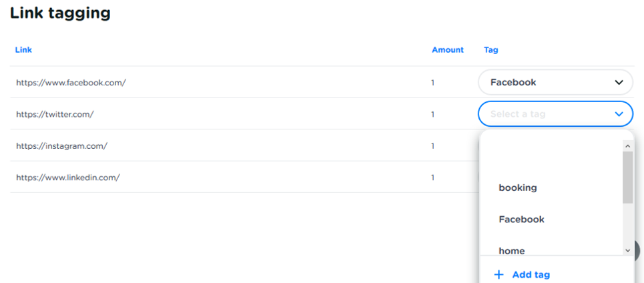Click the tag list scroll-down arrow
The image size is (644, 283).
click(x=627, y=250)
